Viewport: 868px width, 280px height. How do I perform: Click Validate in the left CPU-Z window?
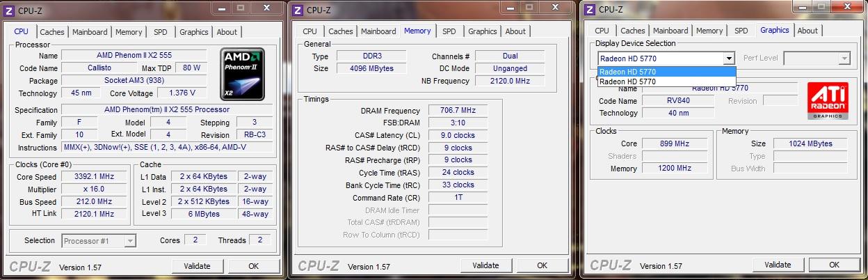(197, 266)
